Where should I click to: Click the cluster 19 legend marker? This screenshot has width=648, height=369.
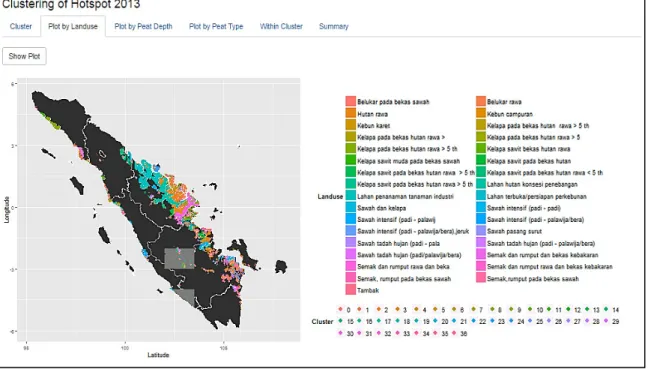[416, 321]
